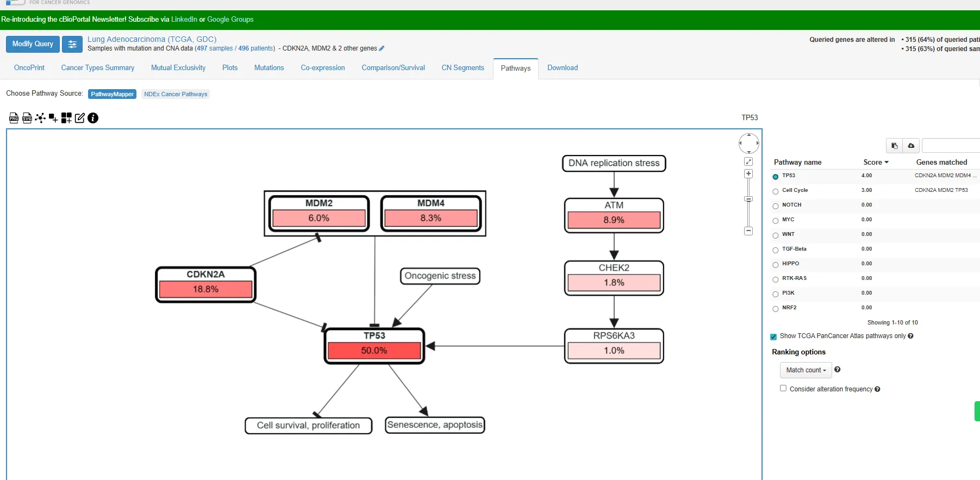Open the Mutual Exclusivity tab

pos(178,68)
